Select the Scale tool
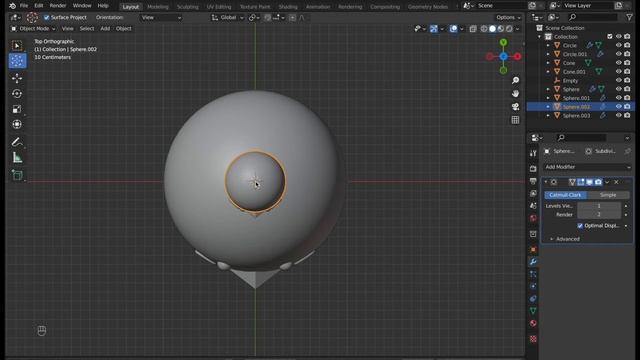The image size is (640, 360). point(17,109)
